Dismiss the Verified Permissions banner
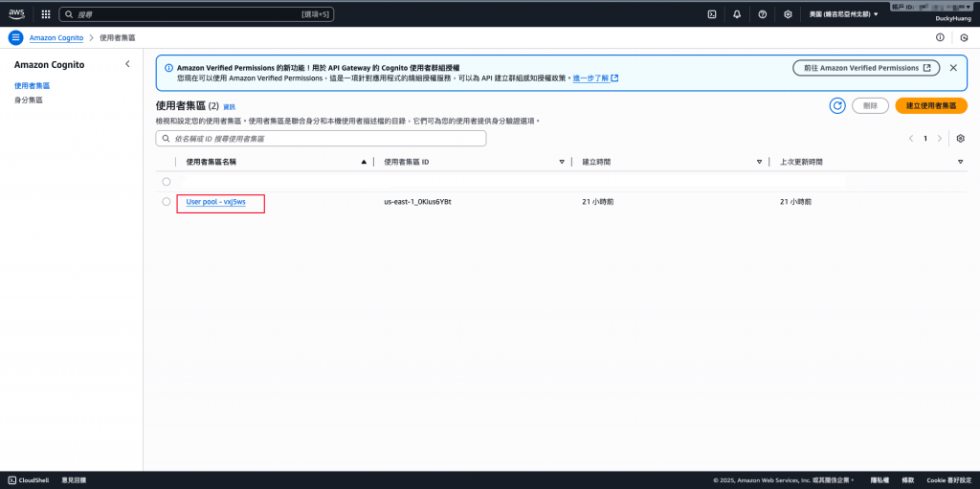980x489 pixels. (953, 68)
